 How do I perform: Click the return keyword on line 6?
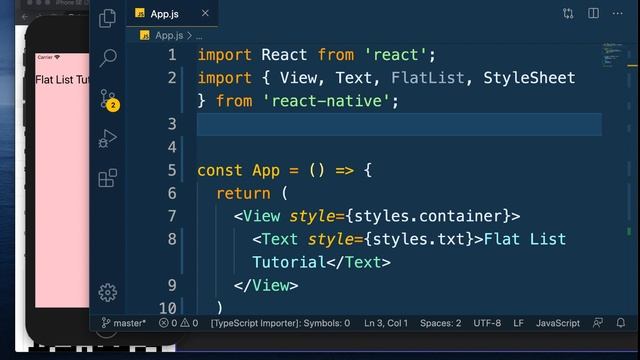[x=243, y=193]
